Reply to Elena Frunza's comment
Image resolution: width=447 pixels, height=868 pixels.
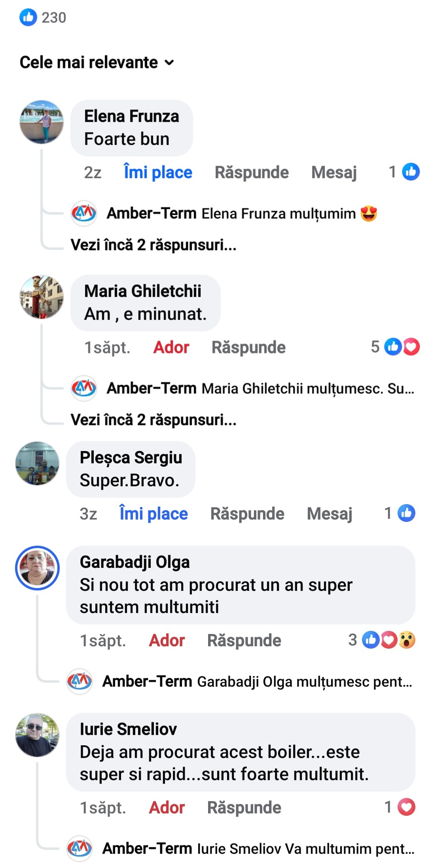click(x=252, y=173)
